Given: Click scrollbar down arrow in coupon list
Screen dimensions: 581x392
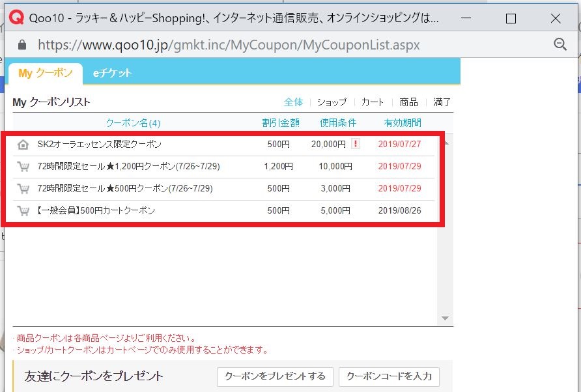Looking at the screenshot, I should pyautogui.click(x=446, y=318).
